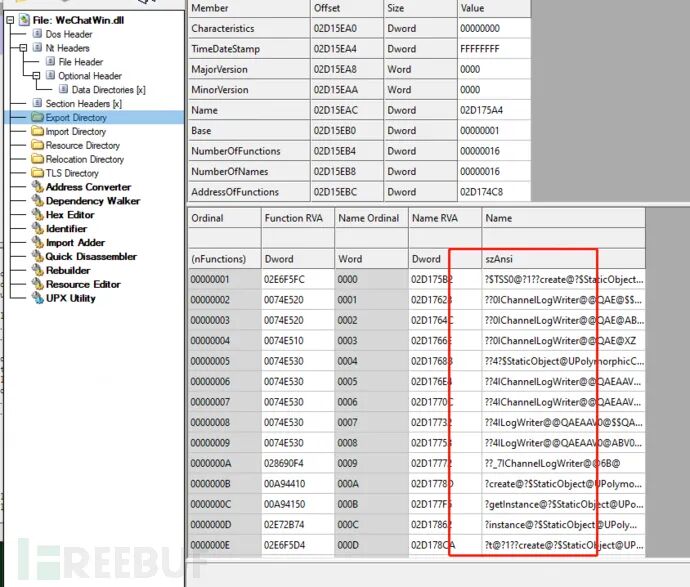Image resolution: width=690 pixels, height=587 pixels.
Task: Open Quick Disassembler from the tree
Action: pos(91,257)
